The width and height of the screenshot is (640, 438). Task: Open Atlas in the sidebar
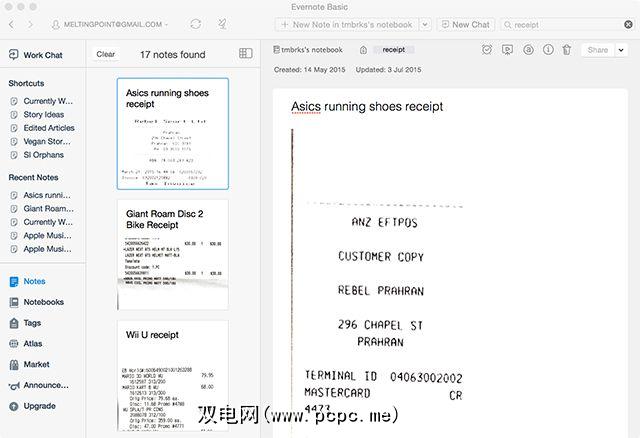point(25,344)
